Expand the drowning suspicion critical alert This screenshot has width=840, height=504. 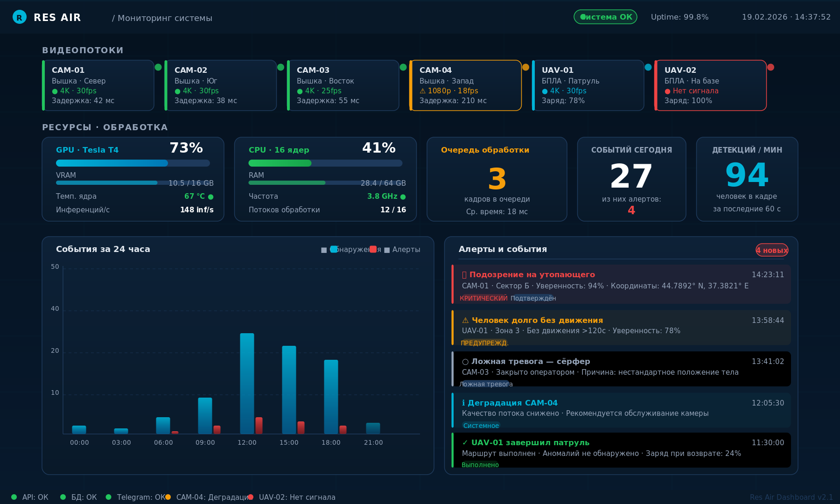(621, 284)
